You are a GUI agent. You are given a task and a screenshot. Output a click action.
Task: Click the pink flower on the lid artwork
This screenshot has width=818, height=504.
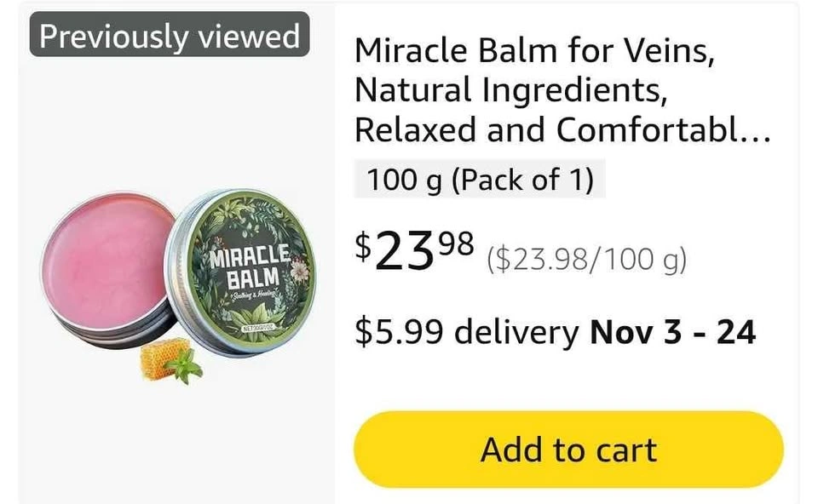coord(302,271)
